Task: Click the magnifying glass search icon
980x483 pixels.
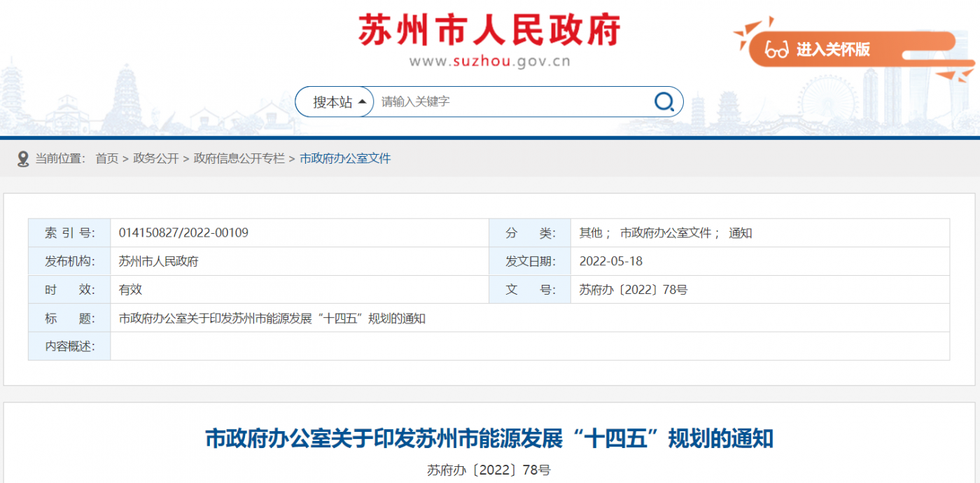Action: pyautogui.click(x=662, y=101)
